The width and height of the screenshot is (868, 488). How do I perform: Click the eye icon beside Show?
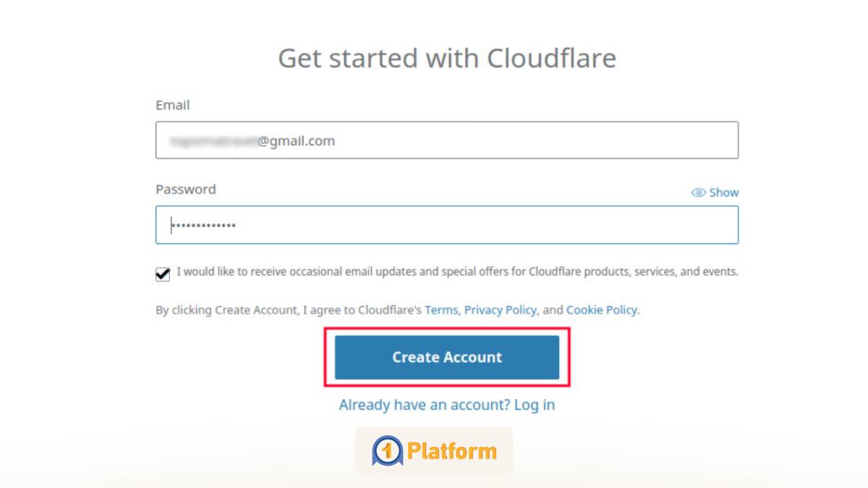point(698,192)
